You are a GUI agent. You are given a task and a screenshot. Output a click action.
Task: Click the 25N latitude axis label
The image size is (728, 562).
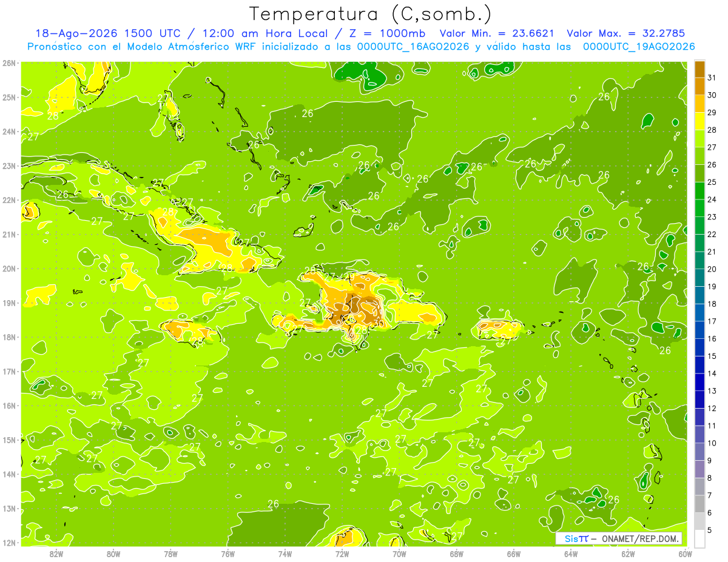point(9,97)
